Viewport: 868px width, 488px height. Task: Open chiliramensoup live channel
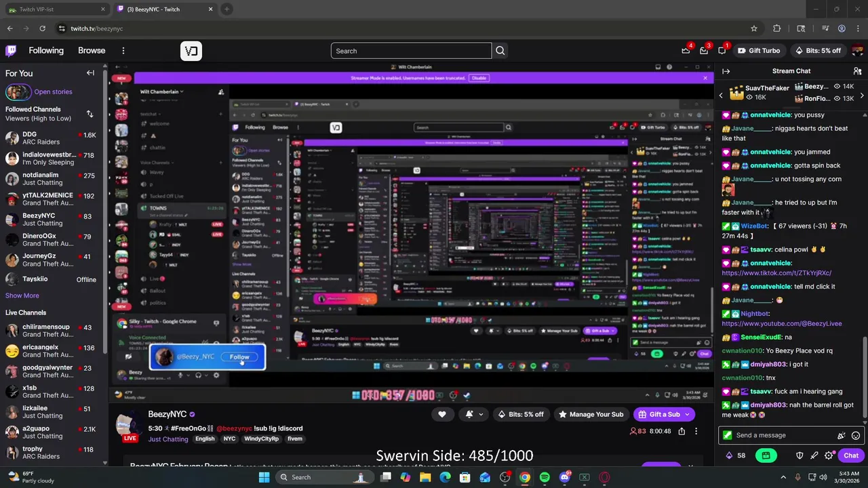52,331
